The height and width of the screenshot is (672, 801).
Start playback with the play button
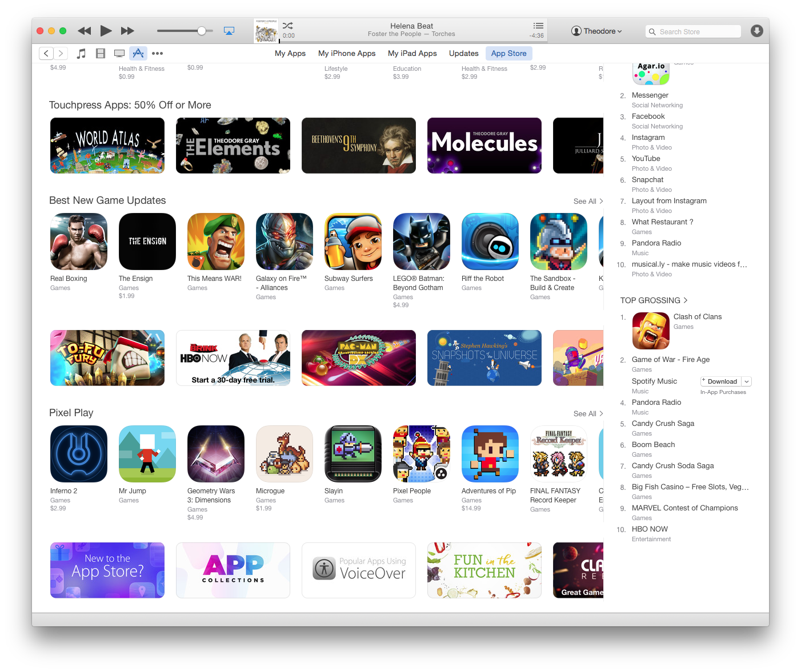[x=106, y=31]
